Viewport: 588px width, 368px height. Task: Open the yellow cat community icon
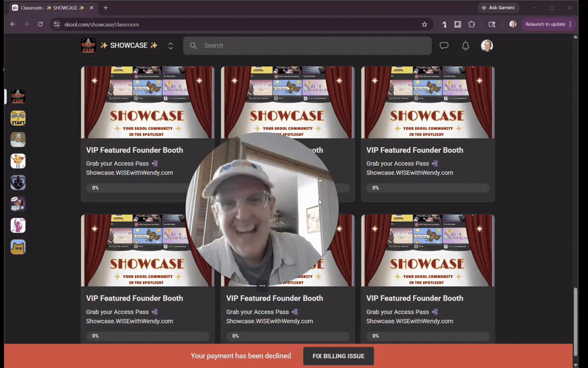coord(18,247)
